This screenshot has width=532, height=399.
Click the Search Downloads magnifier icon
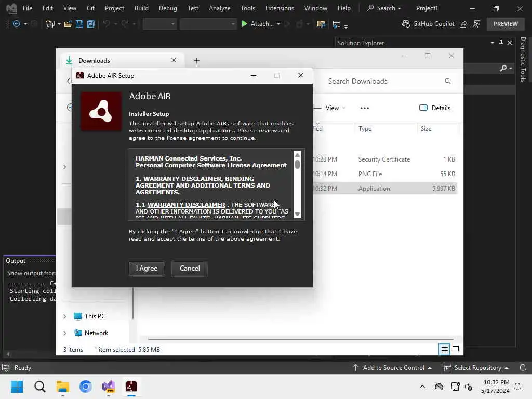point(447,81)
